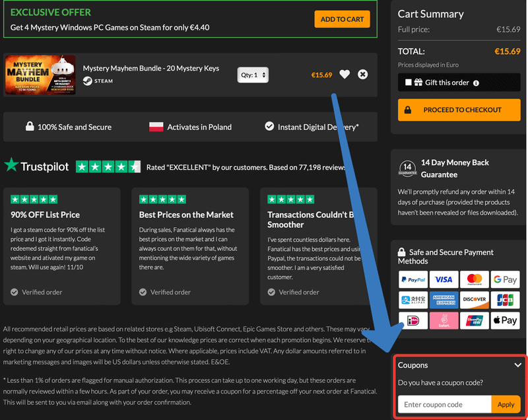528x420 pixels.
Task: Click the Verified order mark under Transactions review
Action: 293,292
